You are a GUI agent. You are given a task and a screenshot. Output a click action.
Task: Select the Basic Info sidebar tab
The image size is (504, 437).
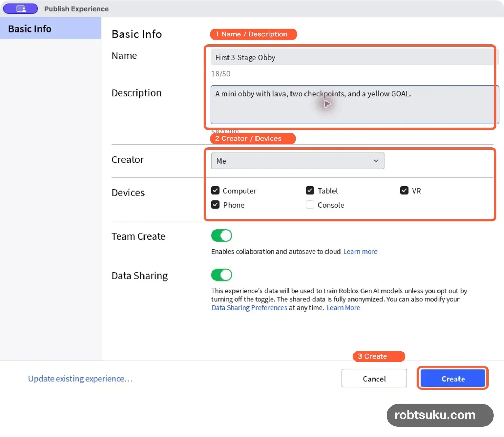(50, 28)
